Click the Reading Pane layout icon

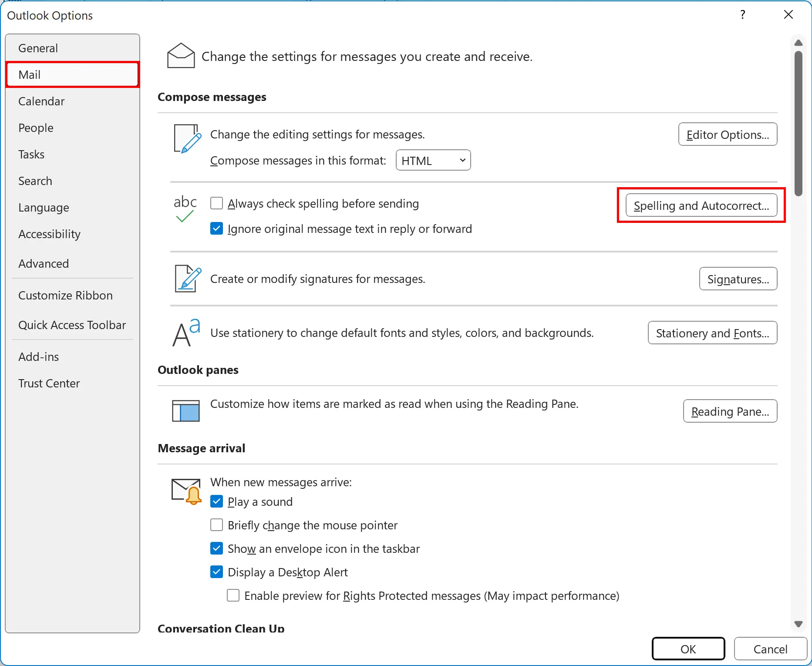pos(186,410)
